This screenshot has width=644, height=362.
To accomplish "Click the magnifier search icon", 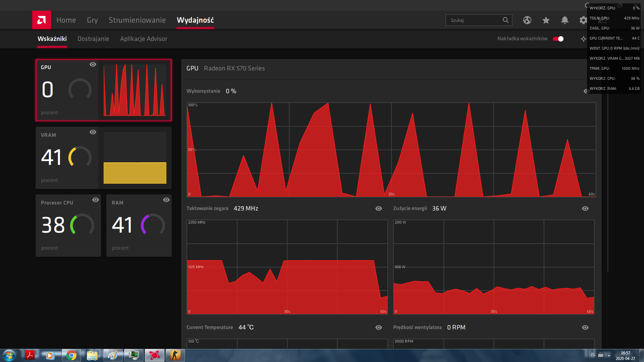I will (x=505, y=20).
